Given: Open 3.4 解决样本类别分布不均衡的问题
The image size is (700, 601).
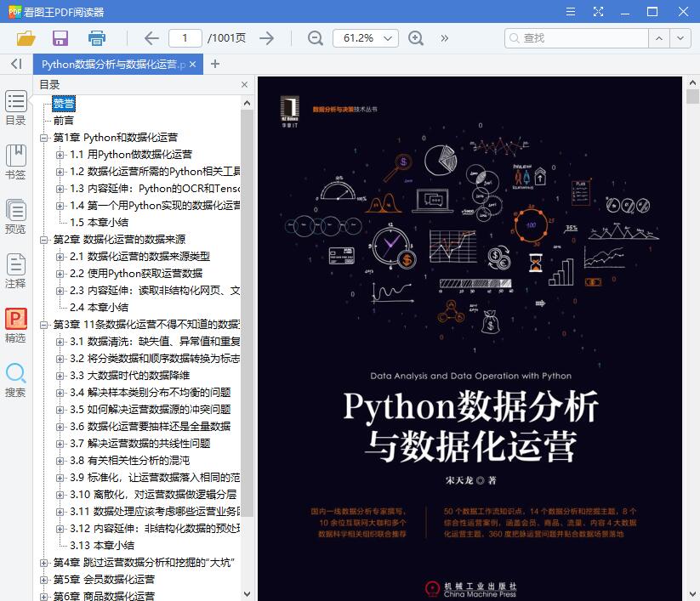Looking at the screenshot, I should (150, 393).
